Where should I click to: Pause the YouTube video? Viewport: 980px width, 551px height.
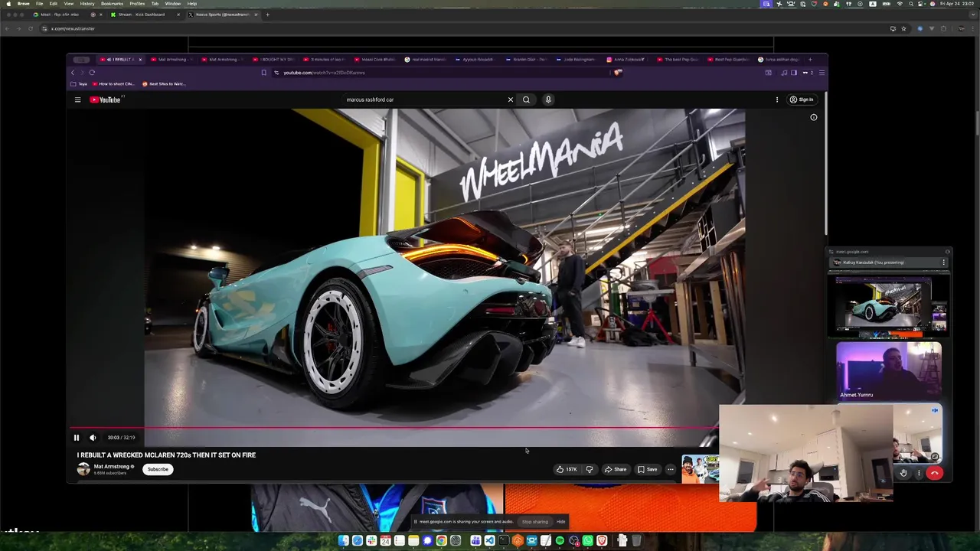tap(77, 438)
